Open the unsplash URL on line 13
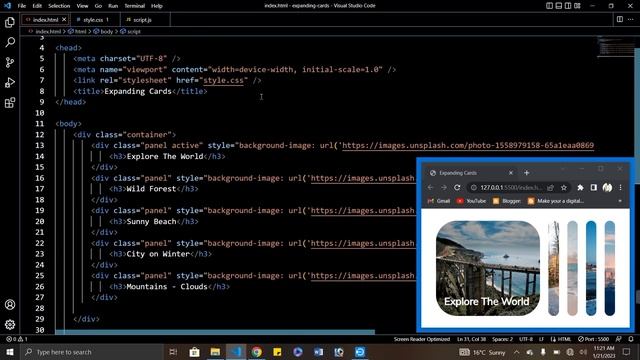 468,145
